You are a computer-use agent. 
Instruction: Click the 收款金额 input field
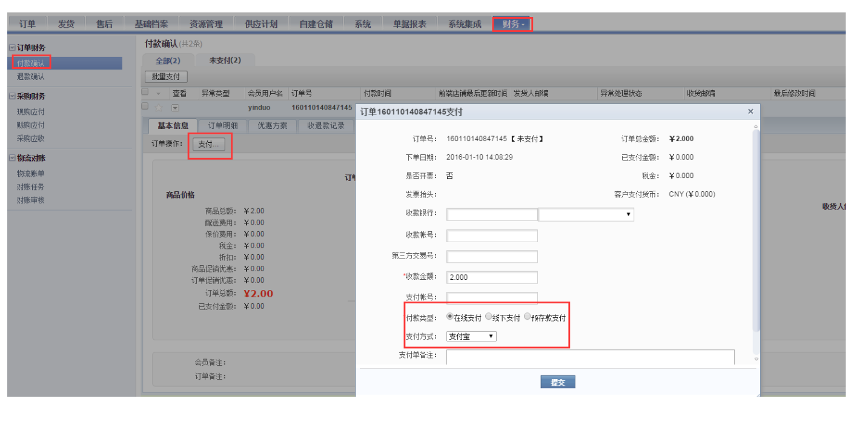(x=492, y=277)
